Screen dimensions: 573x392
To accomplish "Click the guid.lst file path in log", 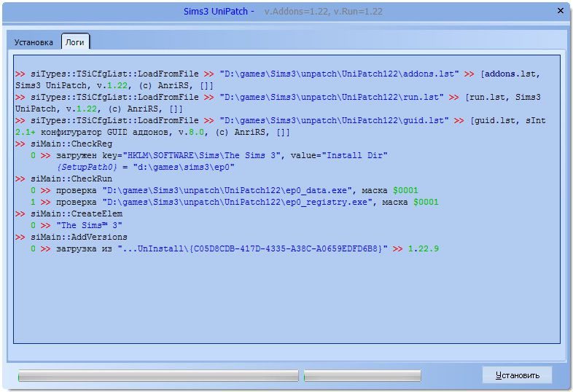I will pos(334,120).
